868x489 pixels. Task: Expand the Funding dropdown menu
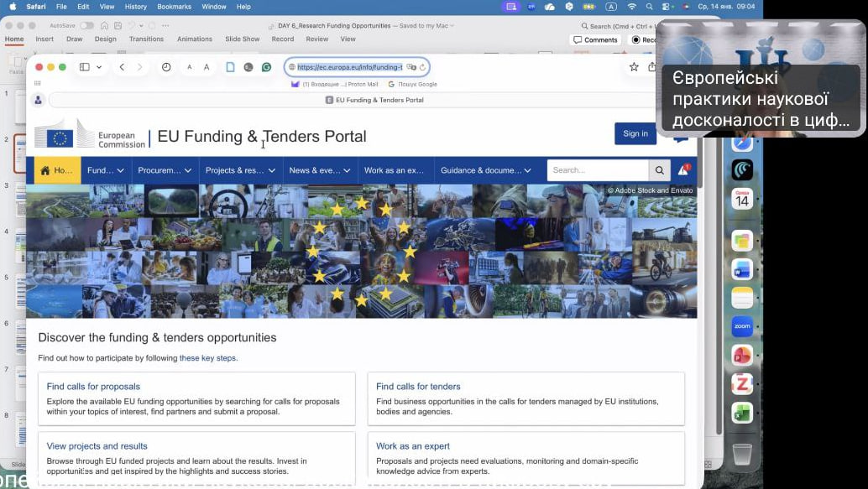click(x=105, y=170)
